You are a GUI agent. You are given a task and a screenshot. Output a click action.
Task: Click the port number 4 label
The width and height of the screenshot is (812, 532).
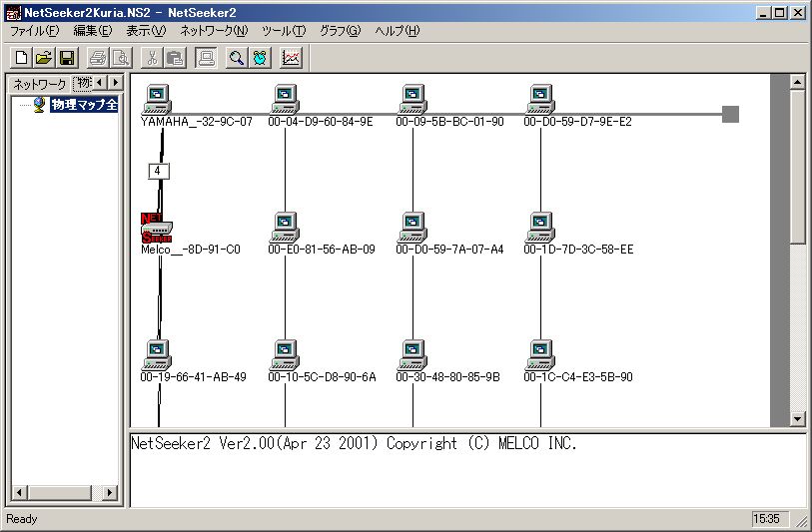158,171
